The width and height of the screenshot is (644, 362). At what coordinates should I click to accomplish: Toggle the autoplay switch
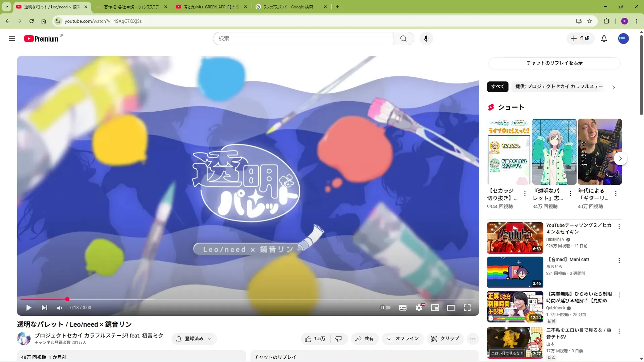385,308
